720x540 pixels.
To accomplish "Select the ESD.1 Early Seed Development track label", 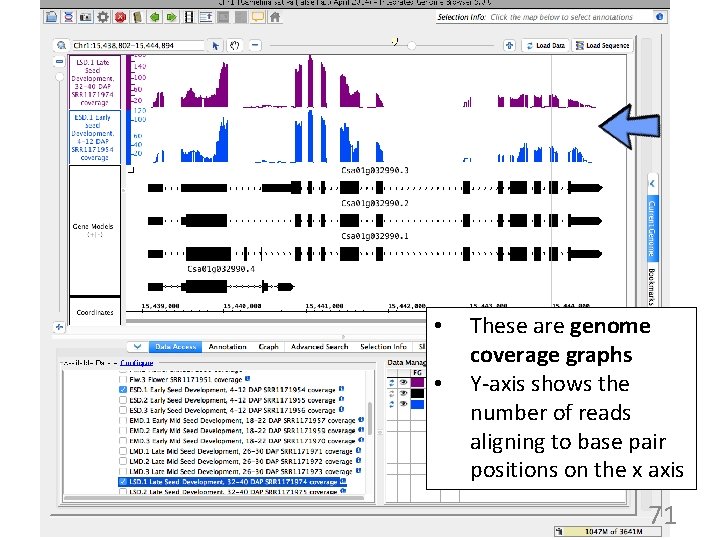I will (x=95, y=137).
